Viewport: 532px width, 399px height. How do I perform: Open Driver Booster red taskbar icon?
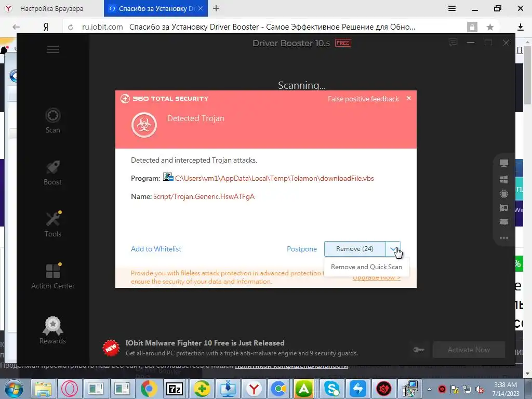tap(384, 389)
